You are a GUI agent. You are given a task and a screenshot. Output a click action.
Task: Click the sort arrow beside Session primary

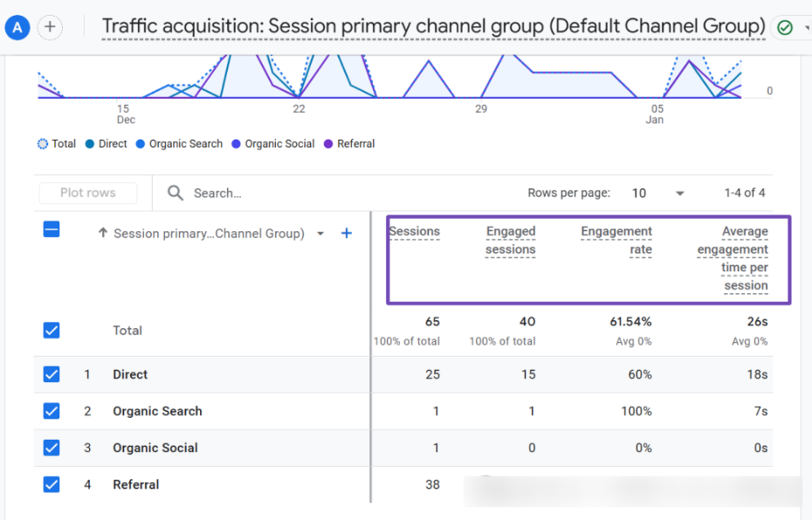[102, 233]
